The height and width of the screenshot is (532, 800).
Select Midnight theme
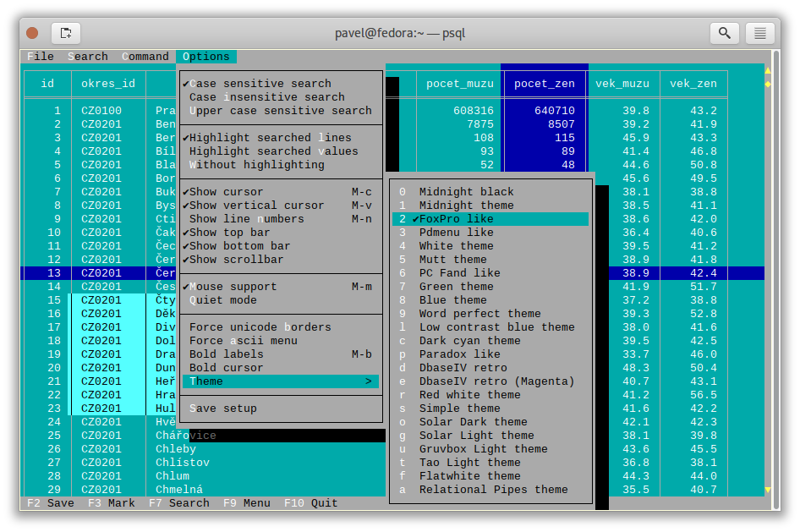pyautogui.click(x=490, y=205)
